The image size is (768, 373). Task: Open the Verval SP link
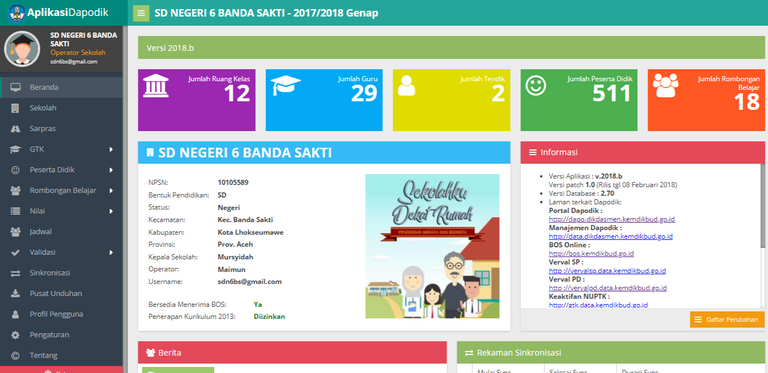(607, 271)
